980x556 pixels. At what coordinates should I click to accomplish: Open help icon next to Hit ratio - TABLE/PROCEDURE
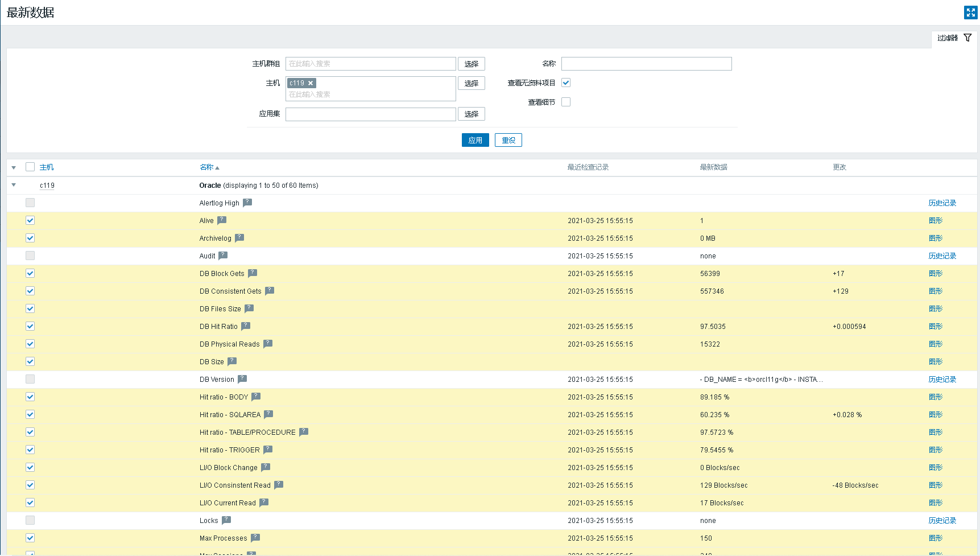click(x=304, y=432)
